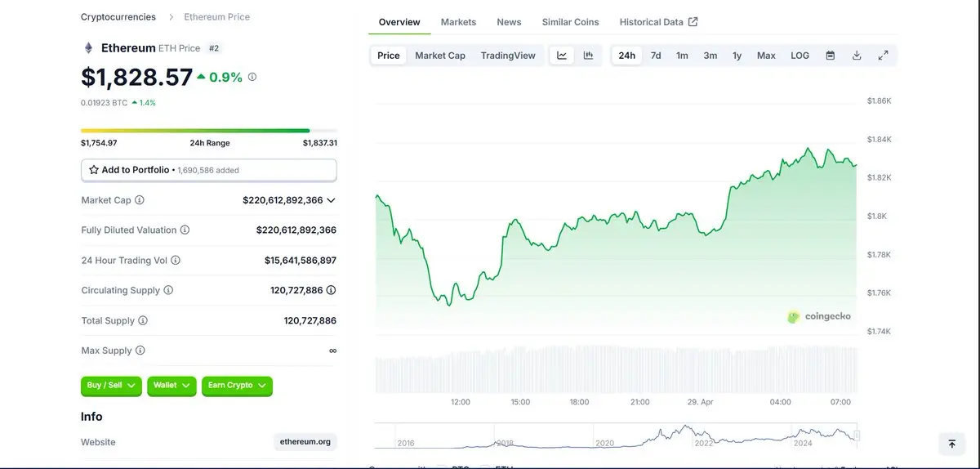Viewport: 980px width, 469px height.
Task: Select the 7d time range
Action: (656, 56)
